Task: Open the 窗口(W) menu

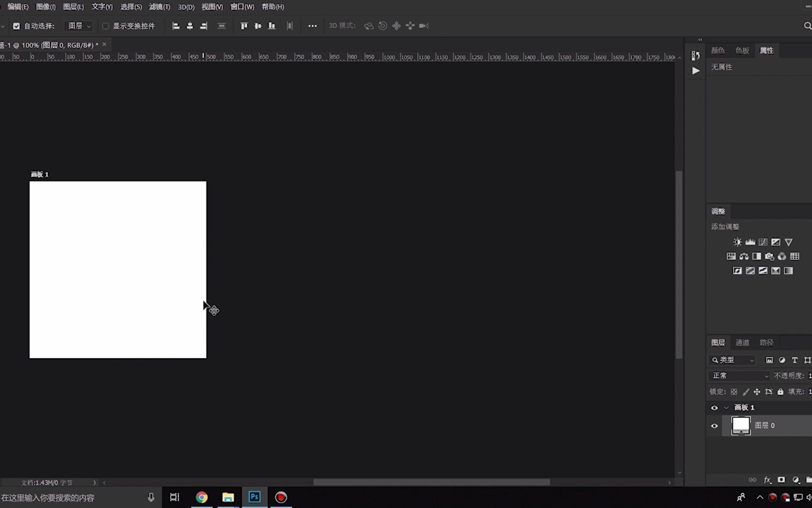Action: (x=242, y=7)
